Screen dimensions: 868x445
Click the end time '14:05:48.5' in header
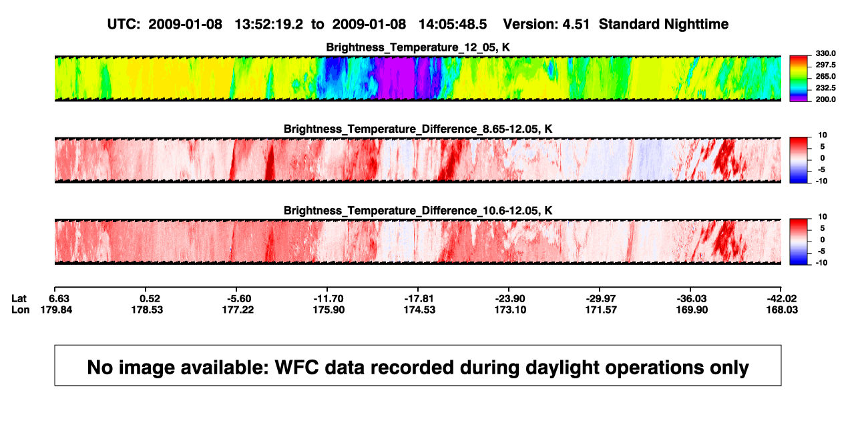452,24
